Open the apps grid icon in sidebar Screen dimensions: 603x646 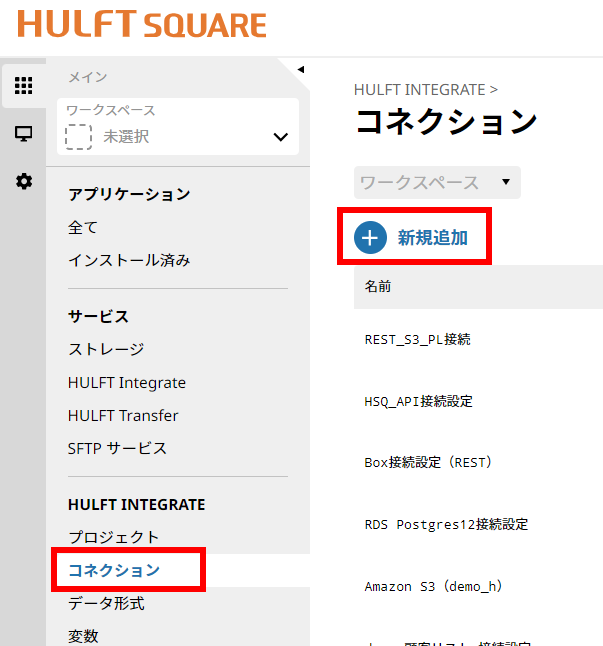pos(23,86)
